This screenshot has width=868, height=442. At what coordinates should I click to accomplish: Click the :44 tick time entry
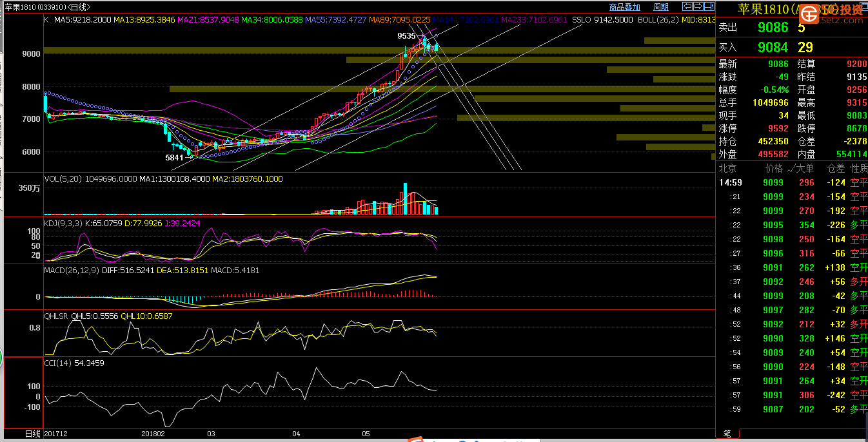coord(736,296)
